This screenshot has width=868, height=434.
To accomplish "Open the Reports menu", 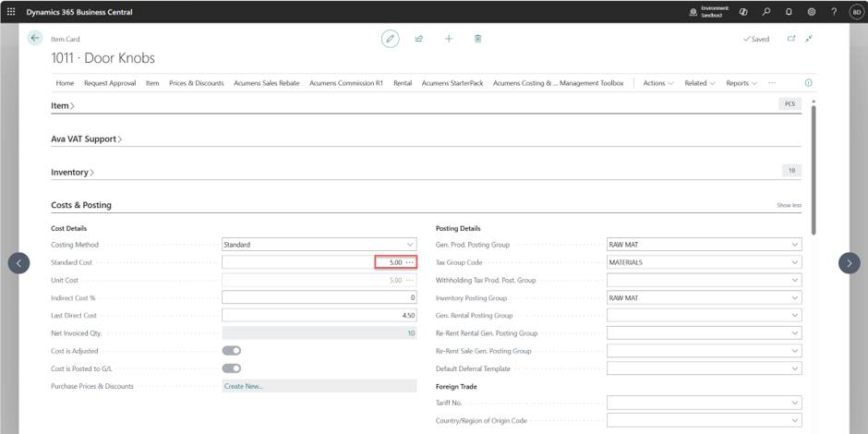I will pyautogui.click(x=741, y=83).
